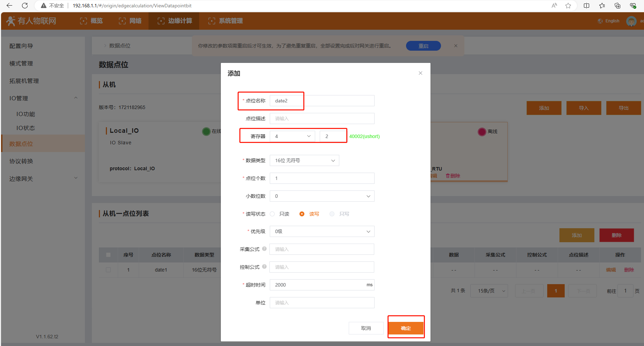Screen dimensions: 644x346
Task: Click the 点位名称 input field
Action: click(x=322, y=101)
